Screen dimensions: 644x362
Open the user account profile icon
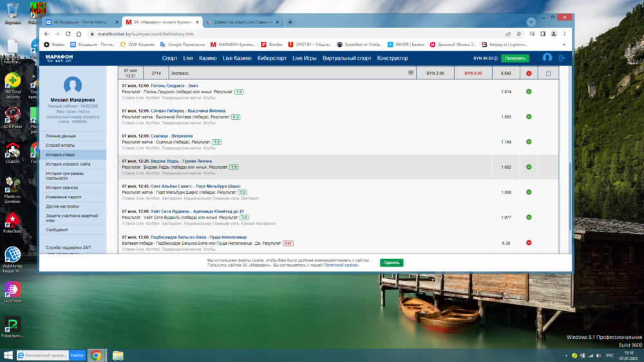(547, 58)
